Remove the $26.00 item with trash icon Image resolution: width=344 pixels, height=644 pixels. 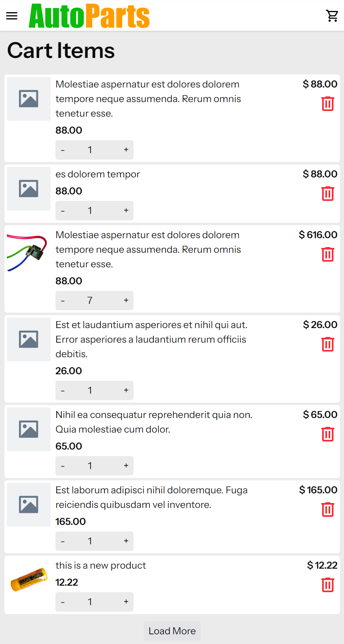pos(327,344)
